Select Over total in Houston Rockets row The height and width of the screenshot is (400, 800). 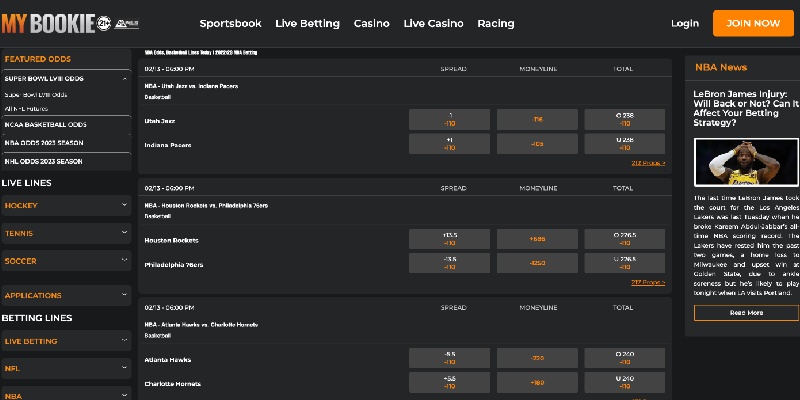pos(624,239)
